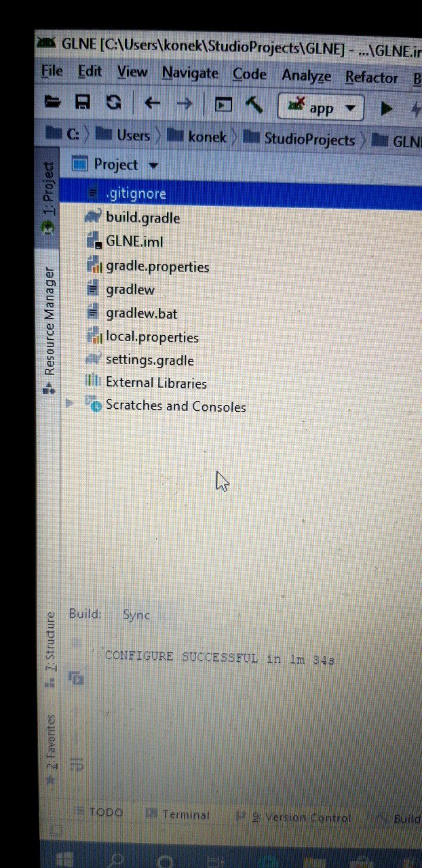
Task: Click Cortana circle on taskbar
Action: [166, 862]
